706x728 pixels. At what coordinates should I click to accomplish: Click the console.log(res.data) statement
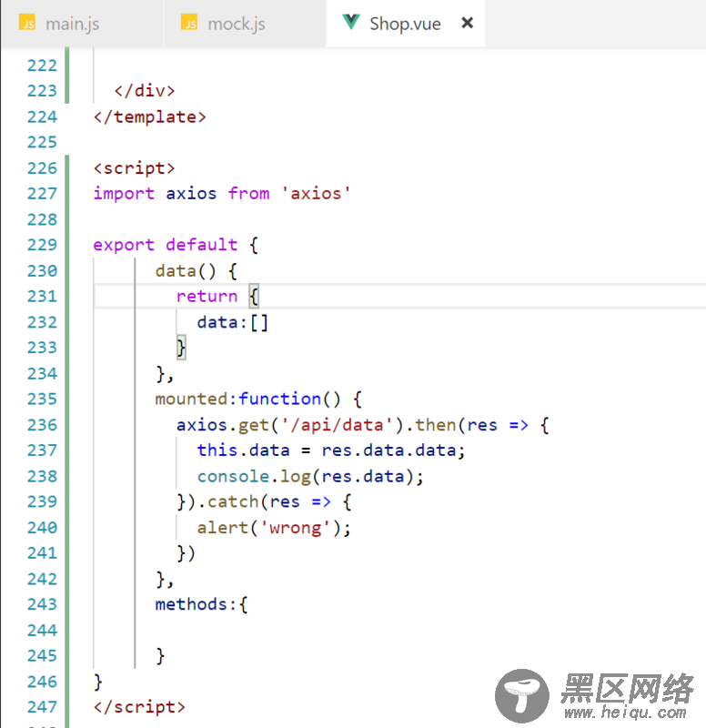310,476
